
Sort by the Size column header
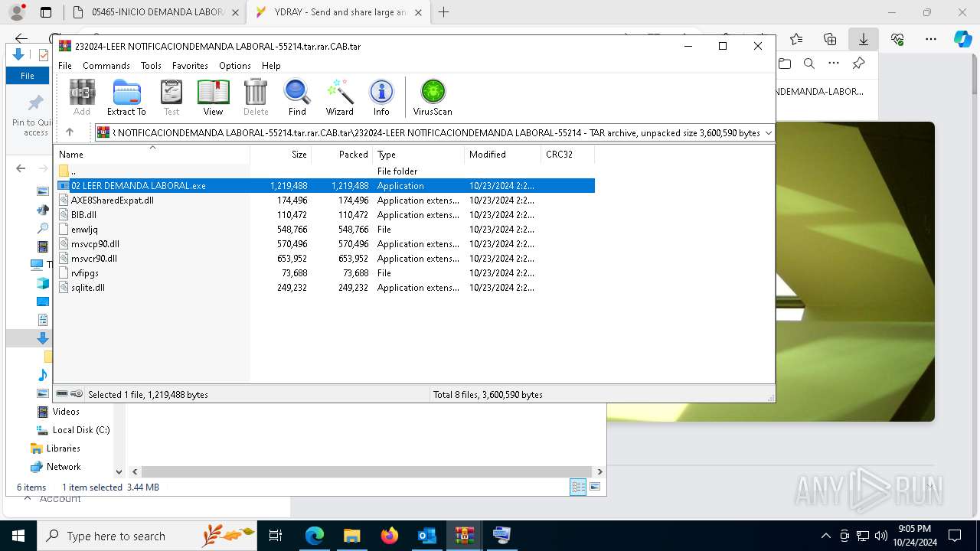click(x=281, y=154)
